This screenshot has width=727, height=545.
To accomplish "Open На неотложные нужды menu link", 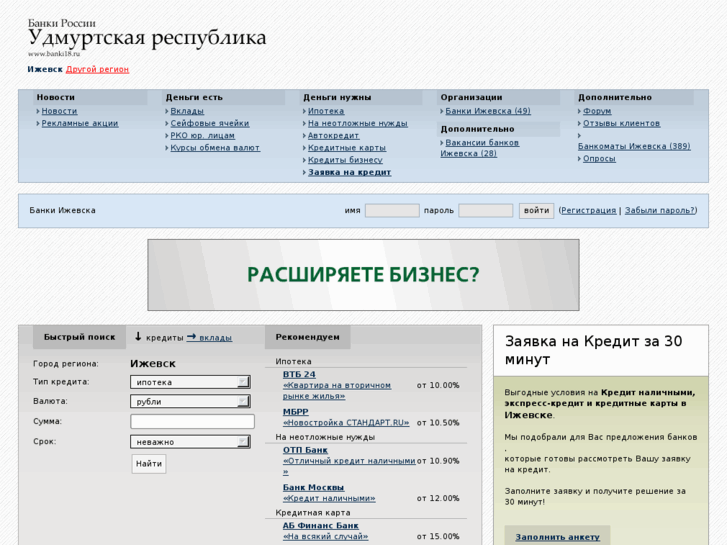I will click(358, 123).
